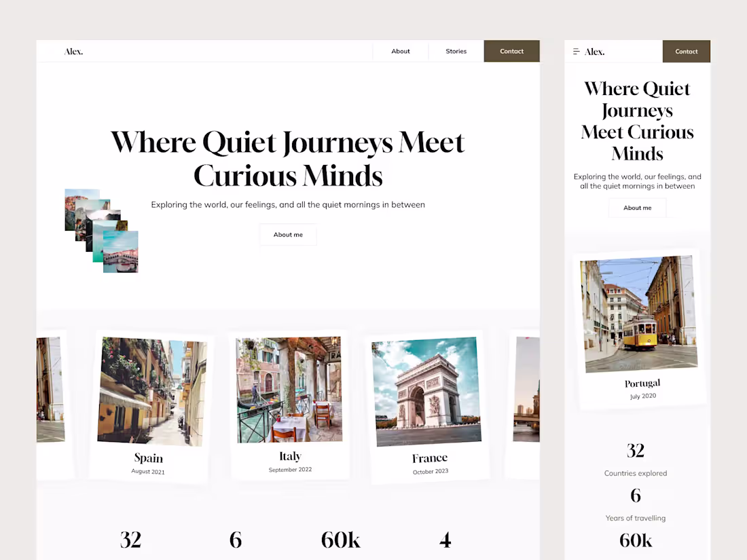Click the Contact button in the mobile header
The width and height of the screenshot is (747, 560).
687,51
